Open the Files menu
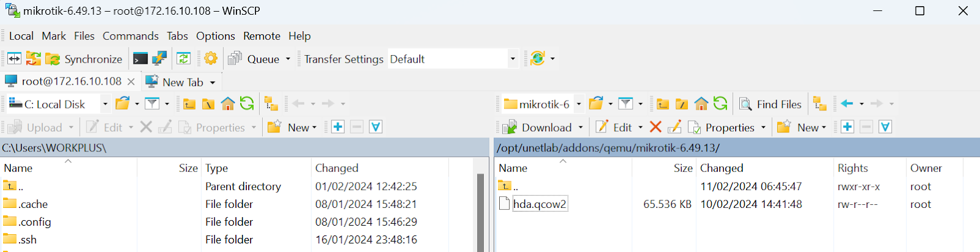980x252 pixels. point(85,36)
